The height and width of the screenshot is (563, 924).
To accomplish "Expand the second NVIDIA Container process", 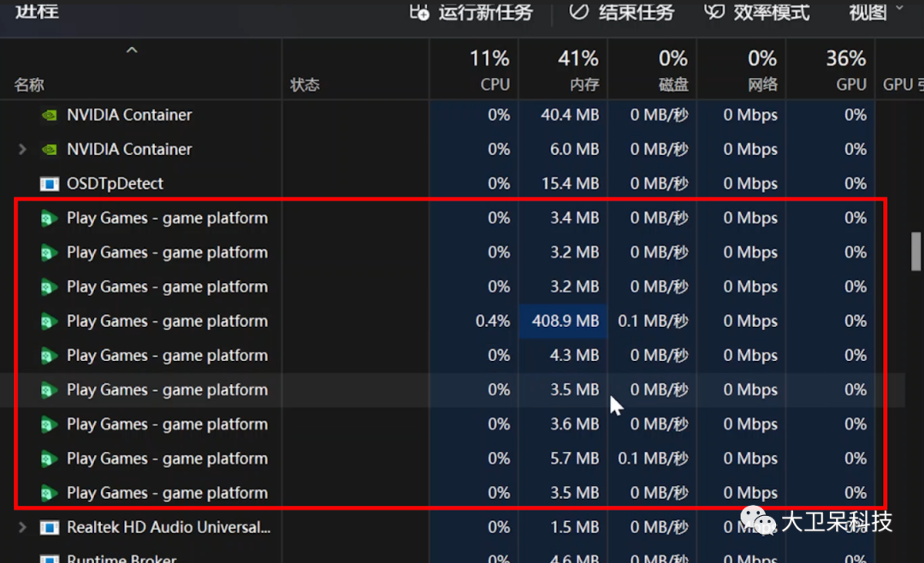I will [x=22, y=149].
